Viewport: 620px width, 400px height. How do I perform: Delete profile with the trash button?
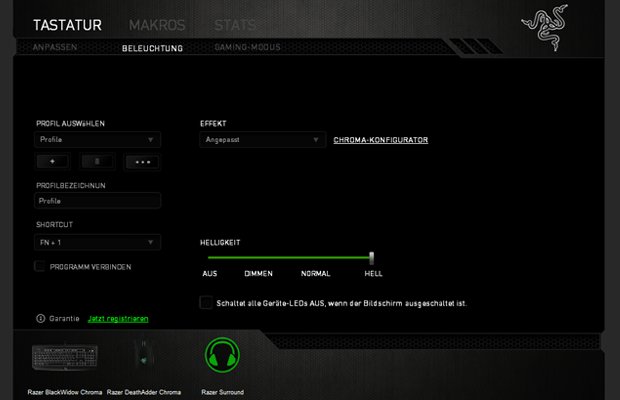tap(98, 161)
